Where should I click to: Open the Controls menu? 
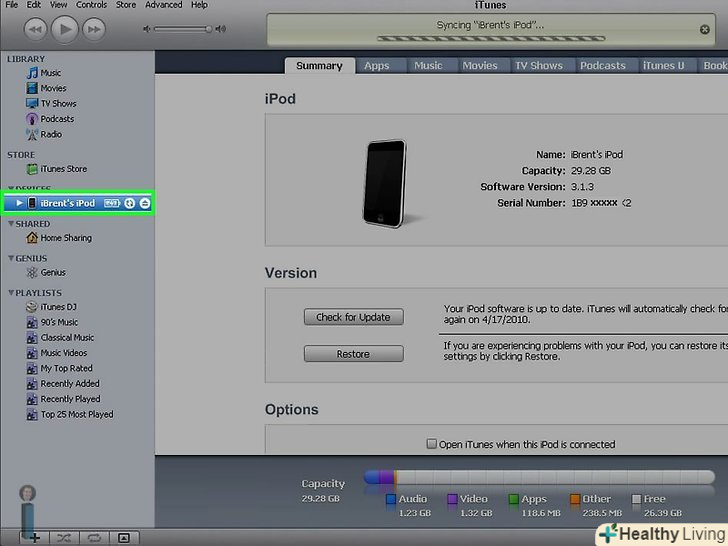(91, 5)
